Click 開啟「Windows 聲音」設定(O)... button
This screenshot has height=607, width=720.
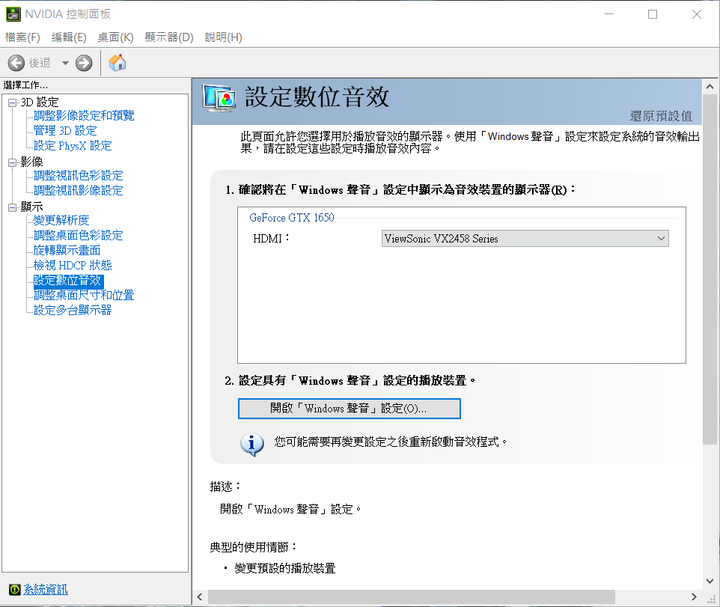click(x=349, y=408)
